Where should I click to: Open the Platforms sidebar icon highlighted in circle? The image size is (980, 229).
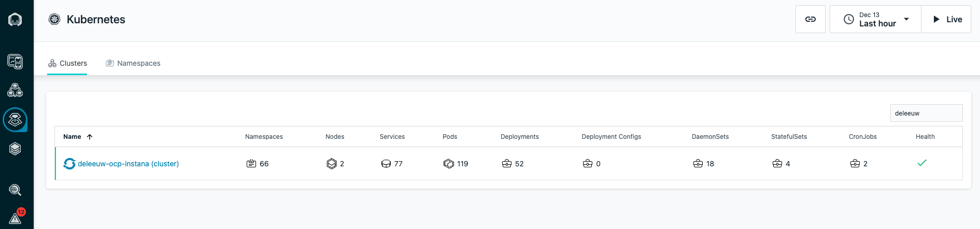coord(15,120)
